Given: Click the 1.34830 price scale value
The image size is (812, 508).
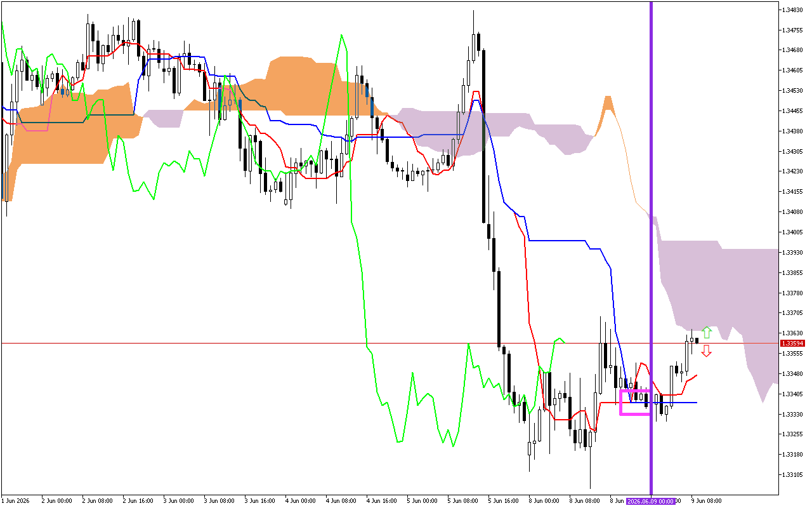Looking at the screenshot, I should (x=793, y=10).
